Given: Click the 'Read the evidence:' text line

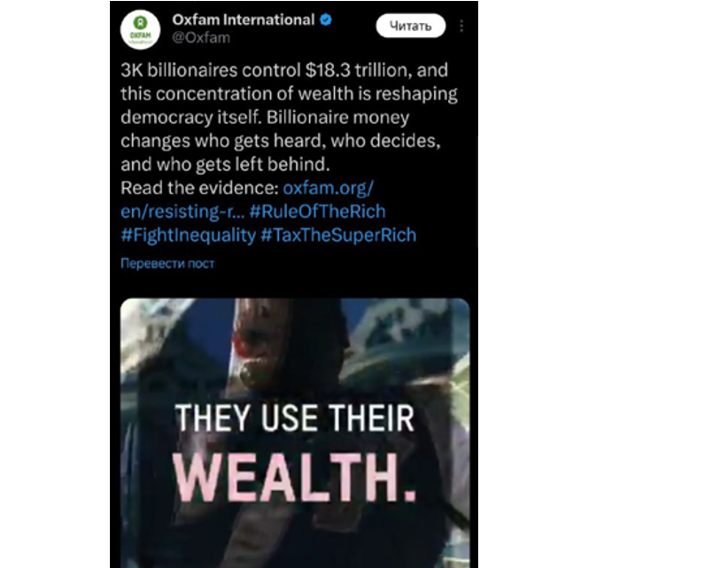Looking at the screenshot, I should click(x=199, y=188).
